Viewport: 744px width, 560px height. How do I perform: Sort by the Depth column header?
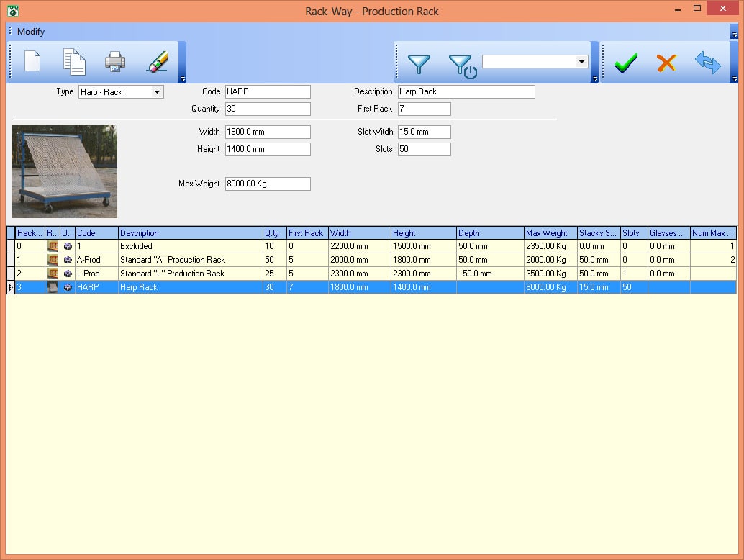[x=490, y=233]
